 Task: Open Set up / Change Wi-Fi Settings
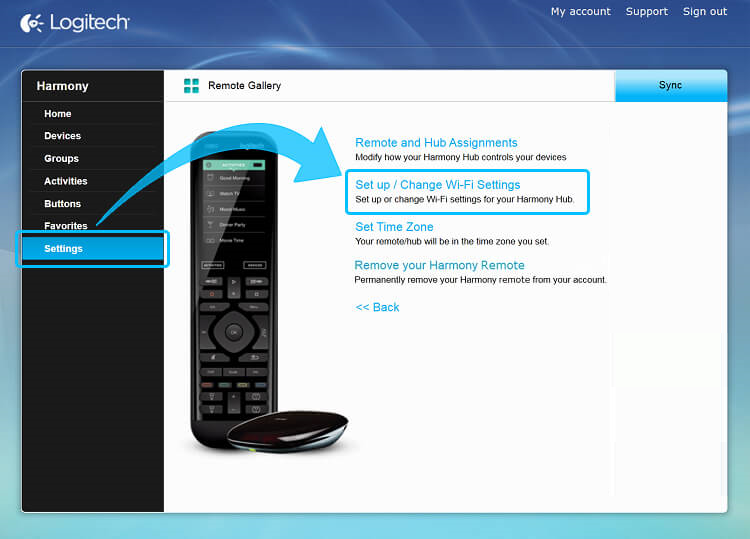tap(437, 185)
